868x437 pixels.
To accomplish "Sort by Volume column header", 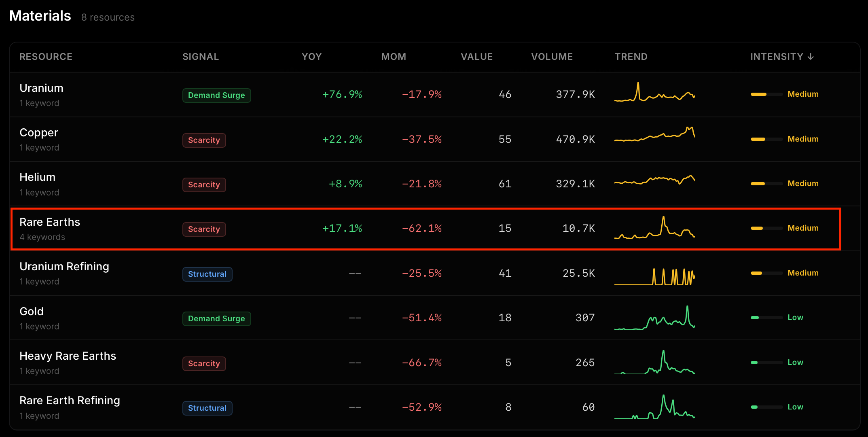I will pos(552,57).
